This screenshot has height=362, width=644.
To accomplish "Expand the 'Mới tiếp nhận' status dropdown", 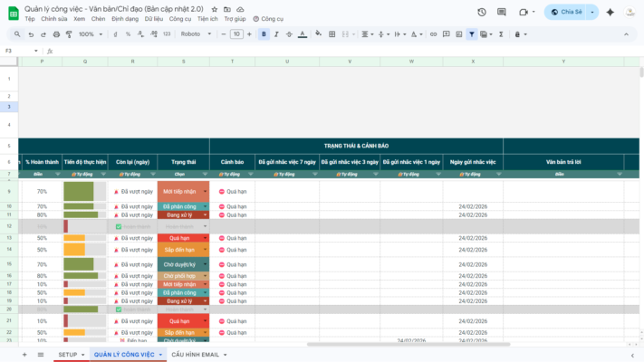I will point(205,192).
